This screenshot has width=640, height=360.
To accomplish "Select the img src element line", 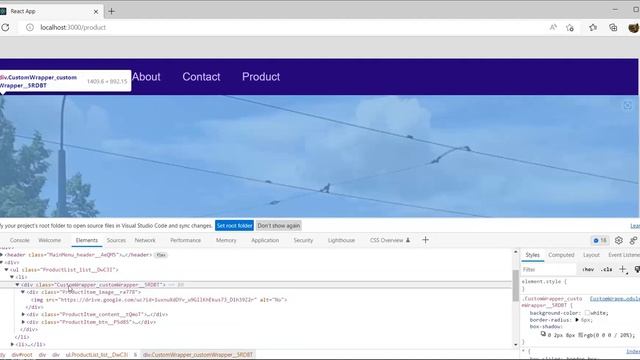I will coord(159,300).
